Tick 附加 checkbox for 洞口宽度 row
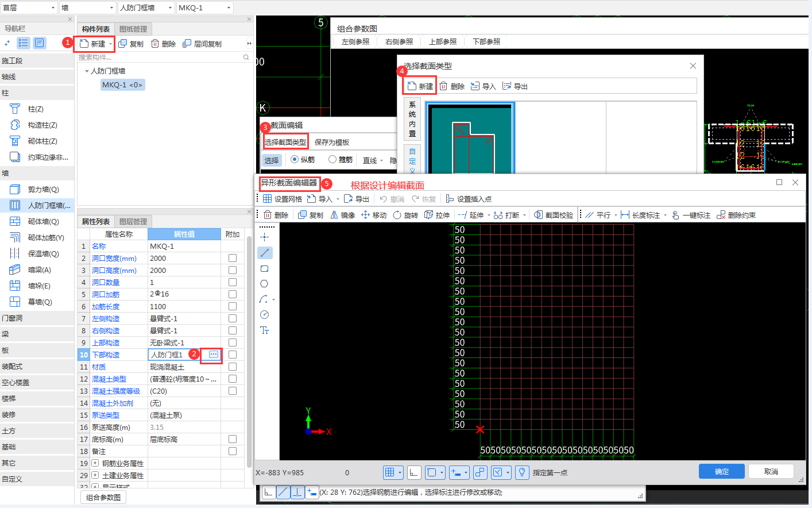812x508 pixels. click(x=233, y=259)
